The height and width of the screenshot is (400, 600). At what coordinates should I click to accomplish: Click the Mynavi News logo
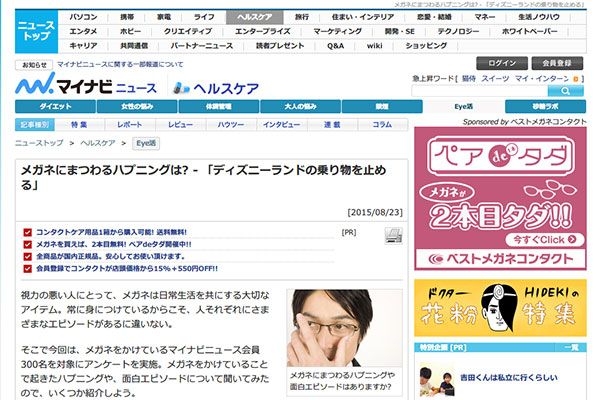click(86, 84)
